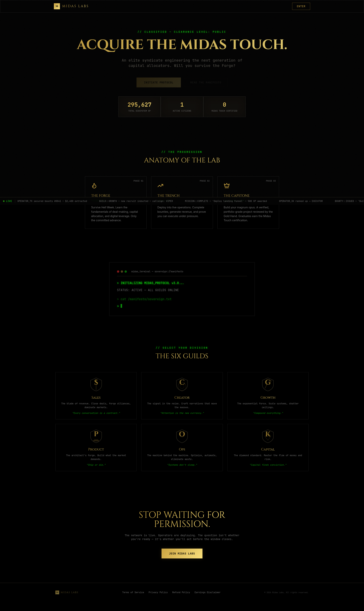Click the ENTER button in the header
Screen dimensions: 364x611
coord(301,6)
